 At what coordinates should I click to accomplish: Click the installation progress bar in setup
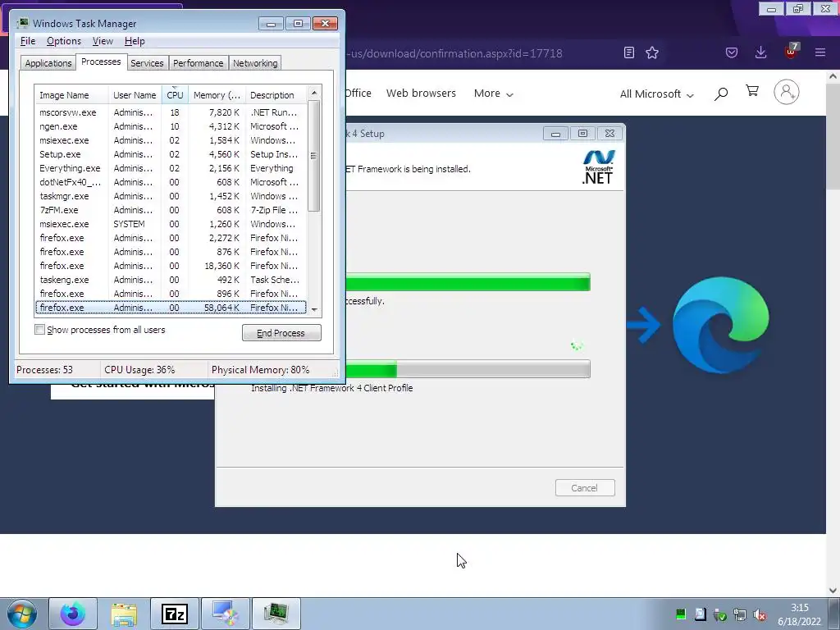click(x=468, y=369)
